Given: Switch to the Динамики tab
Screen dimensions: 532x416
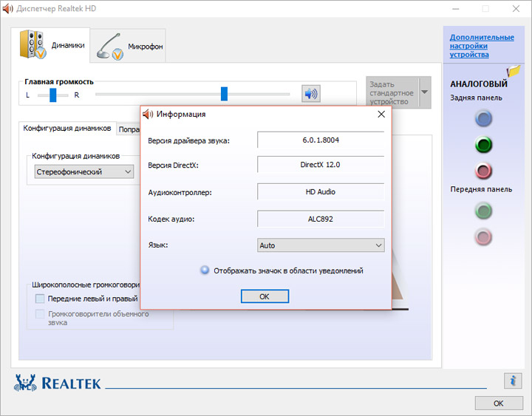Looking at the screenshot, I should 50,45.
